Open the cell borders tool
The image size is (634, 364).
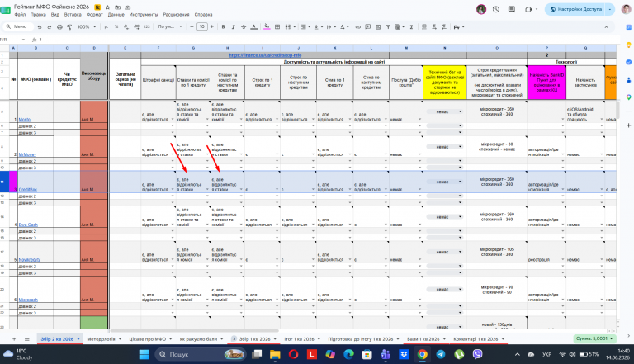click(x=277, y=27)
